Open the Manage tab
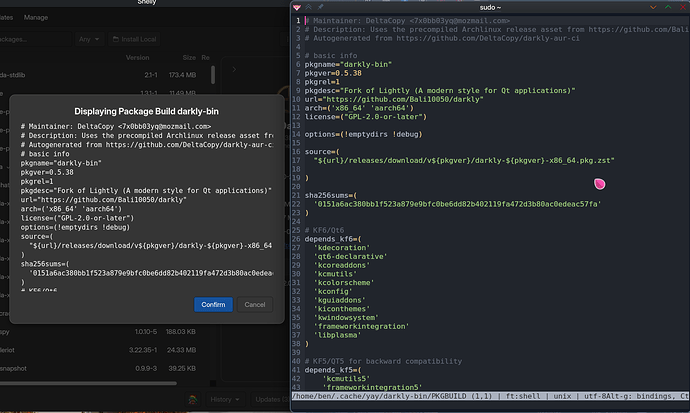Viewport: 690px width, 413px height. [x=36, y=18]
